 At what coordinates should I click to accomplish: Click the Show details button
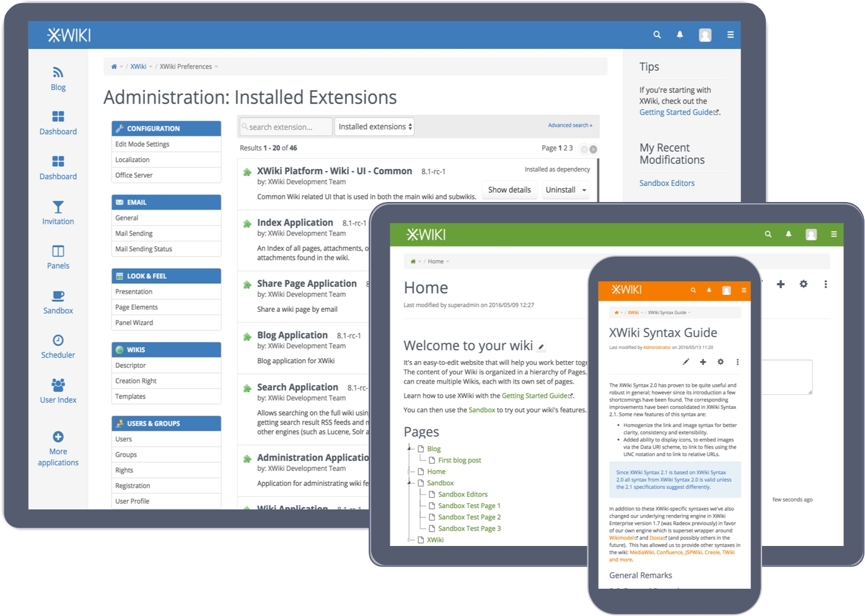pyautogui.click(x=509, y=190)
